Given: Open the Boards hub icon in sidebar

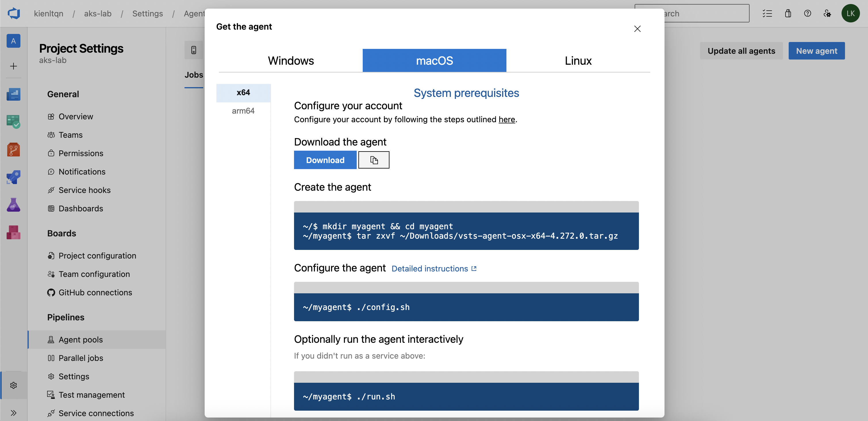Looking at the screenshot, I should pyautogui.click(x=14, y=122).
